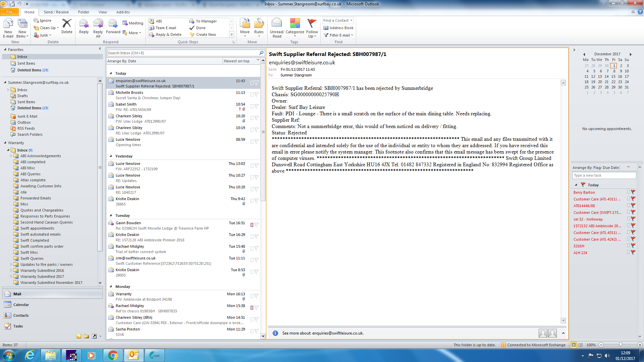Check the category box on Gavin Bowden email
The width and height of the screenshot is (644, 362).
tap(252, 225)
